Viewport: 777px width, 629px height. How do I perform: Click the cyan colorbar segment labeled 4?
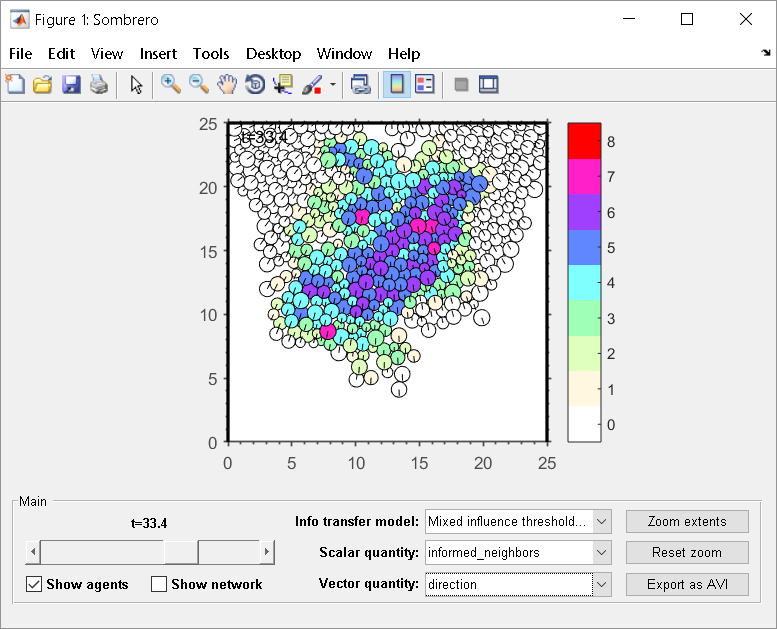click(584, 283)
